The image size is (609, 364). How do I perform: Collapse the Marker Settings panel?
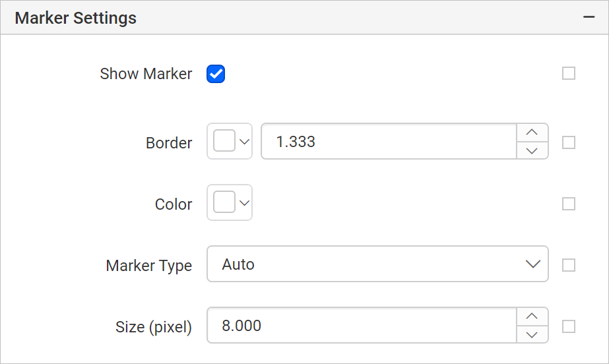[589, 17]
